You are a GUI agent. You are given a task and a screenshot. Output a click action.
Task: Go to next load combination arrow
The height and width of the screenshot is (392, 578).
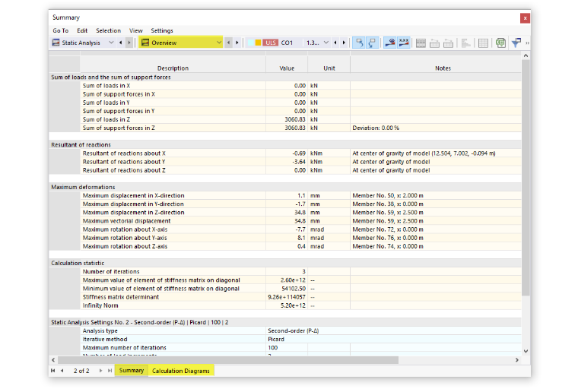[344, 43]
